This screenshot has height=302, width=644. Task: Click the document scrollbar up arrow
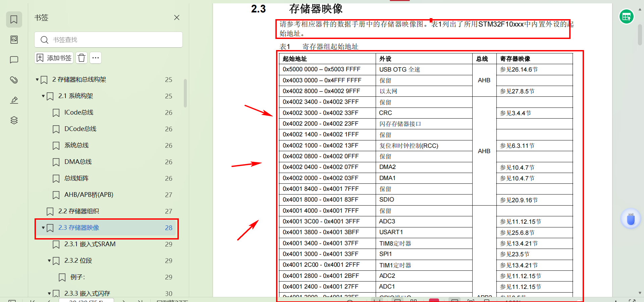(640, 9)
